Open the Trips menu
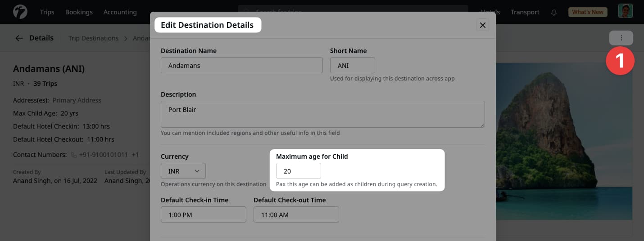This screenshot has height=241, width=644. [x=47, y=12]
